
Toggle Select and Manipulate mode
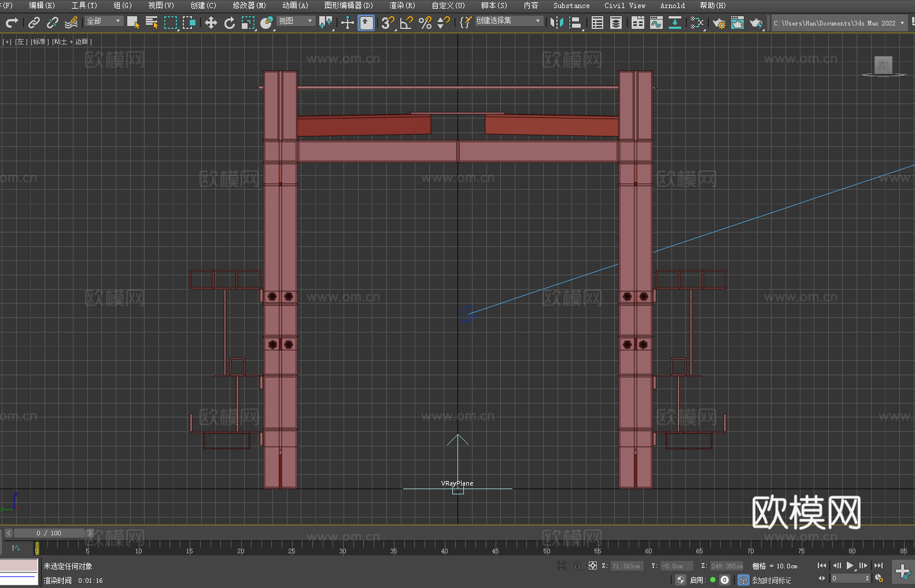347,23
